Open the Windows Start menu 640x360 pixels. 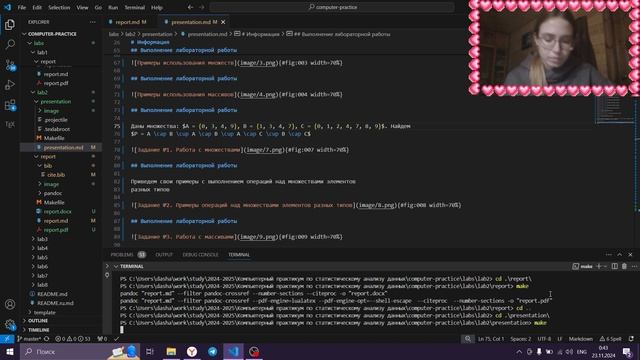[x=9, y=351]
